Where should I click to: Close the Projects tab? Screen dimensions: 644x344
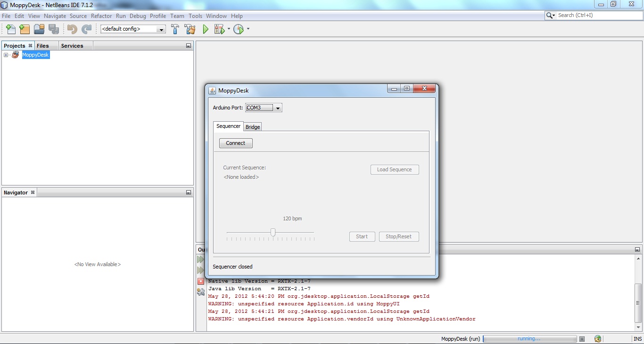pyautogui.click(x=31, y=46)
